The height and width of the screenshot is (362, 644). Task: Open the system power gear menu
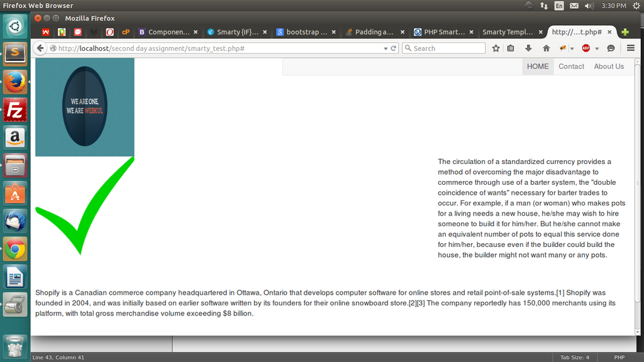(x=636, y=6)
